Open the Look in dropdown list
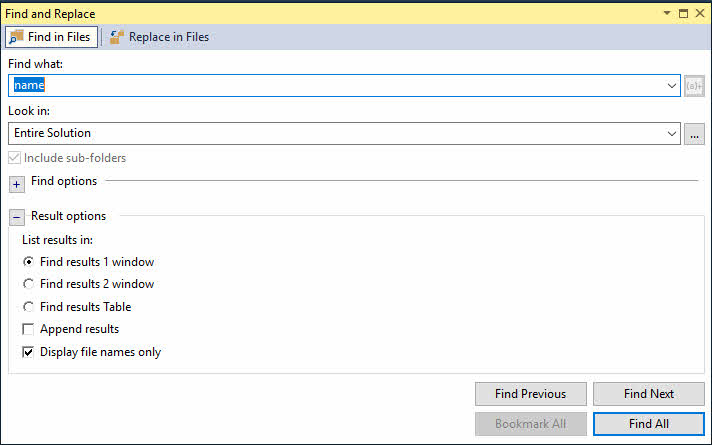This screenshot has height=445, width=712. tap(673, 133)
